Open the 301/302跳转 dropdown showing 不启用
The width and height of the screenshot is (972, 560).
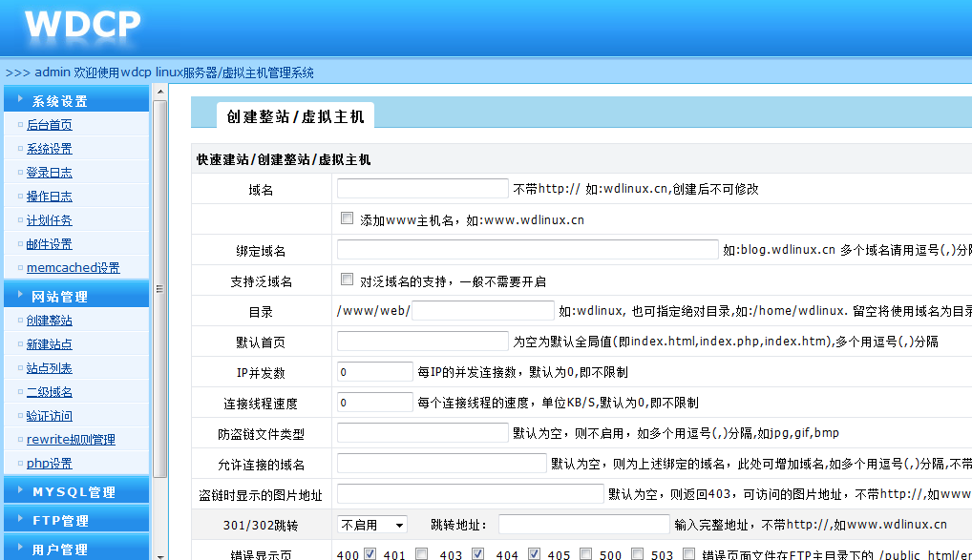372,525
